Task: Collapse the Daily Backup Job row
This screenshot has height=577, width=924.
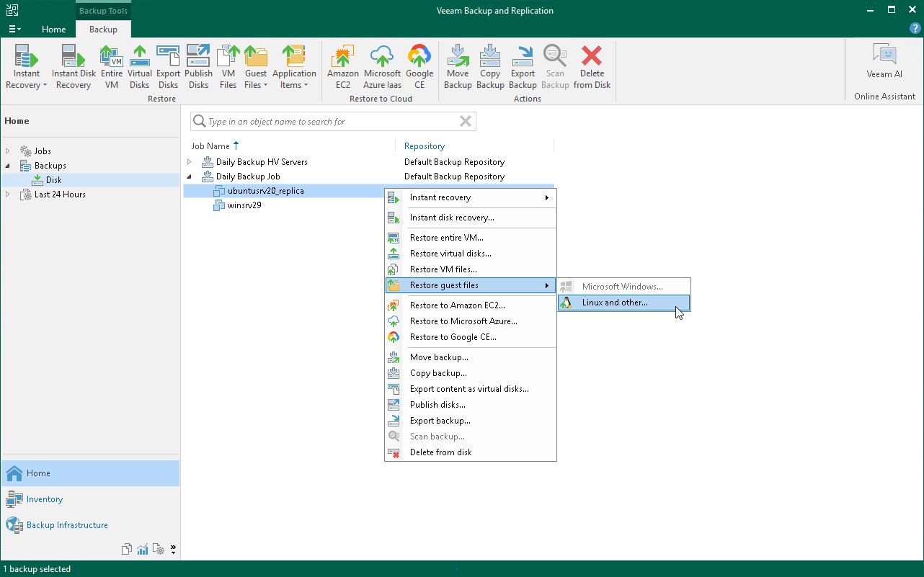Action: click(x=190, y=176)
